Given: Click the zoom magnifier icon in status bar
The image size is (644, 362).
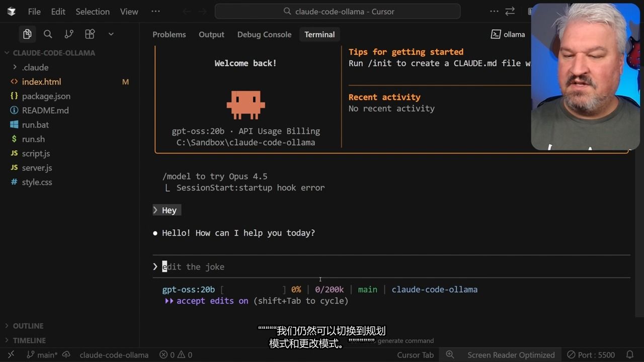Looking at the screenshot, I should (450, 355).
